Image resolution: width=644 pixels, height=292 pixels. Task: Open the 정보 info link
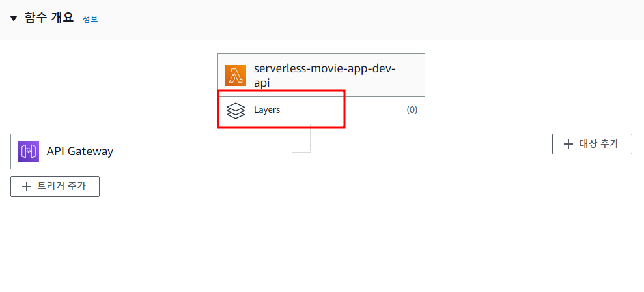[90, 18]
